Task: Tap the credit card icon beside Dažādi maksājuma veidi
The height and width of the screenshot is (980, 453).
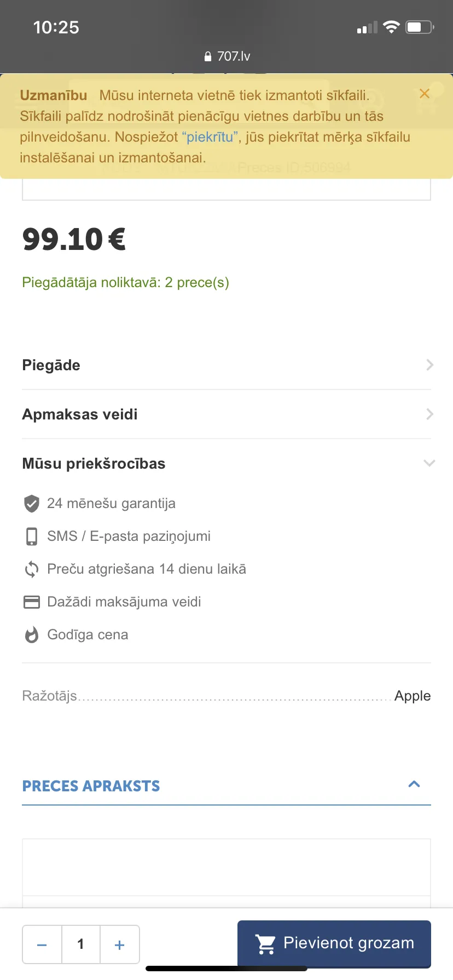Action: pos(32,602)
